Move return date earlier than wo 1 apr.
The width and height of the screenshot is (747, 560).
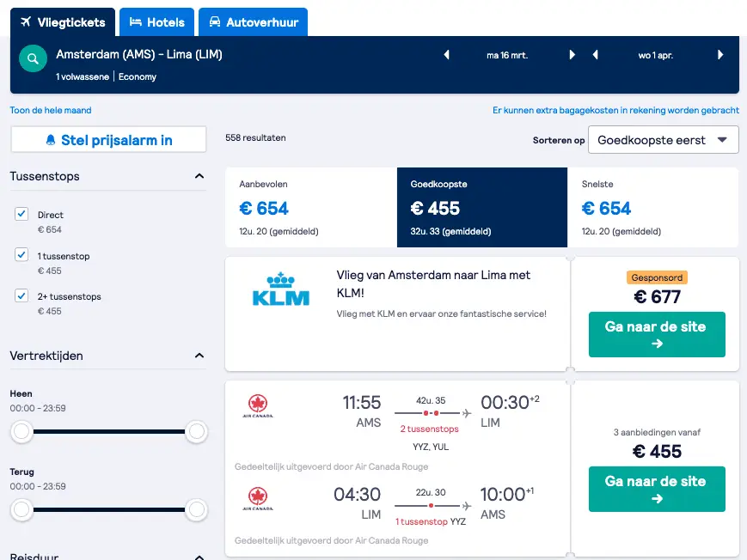[x=596, y=55]
